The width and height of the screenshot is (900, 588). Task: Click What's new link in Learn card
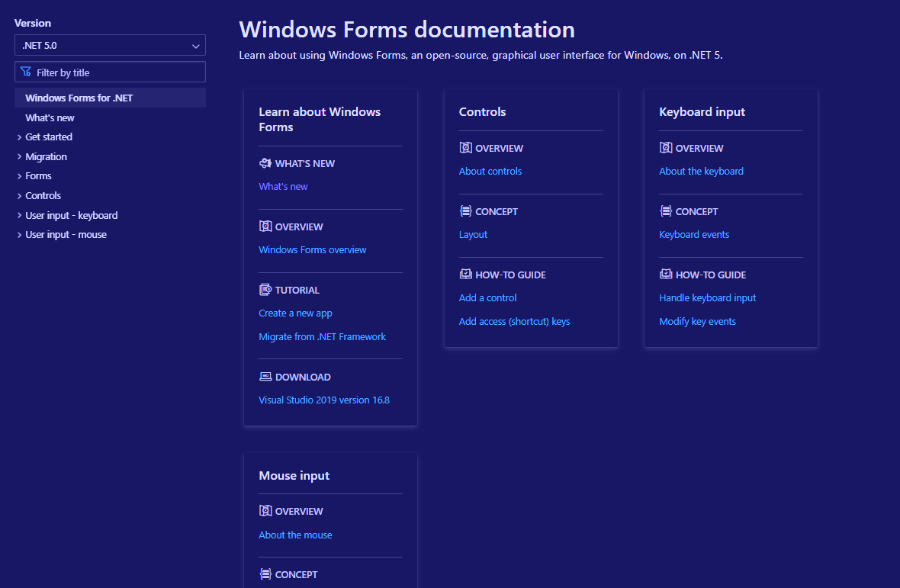pyautogui.click(x=283, y=186)
